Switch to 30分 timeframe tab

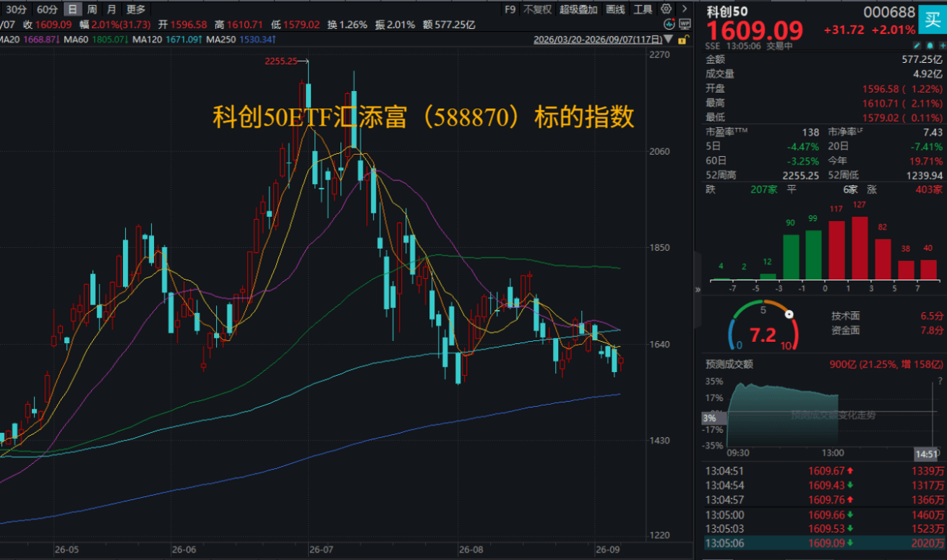(16, 9)
